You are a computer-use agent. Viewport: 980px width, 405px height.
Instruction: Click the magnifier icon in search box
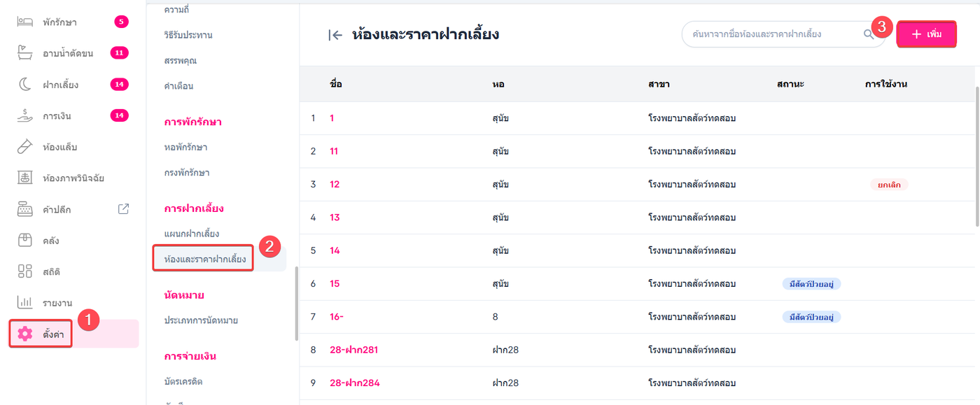point(869,34)
